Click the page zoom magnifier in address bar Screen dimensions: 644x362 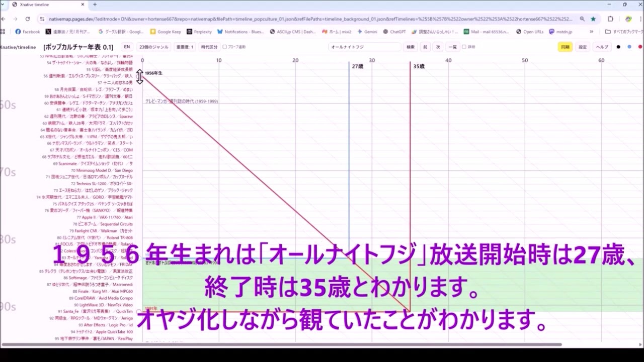[582, 19]
